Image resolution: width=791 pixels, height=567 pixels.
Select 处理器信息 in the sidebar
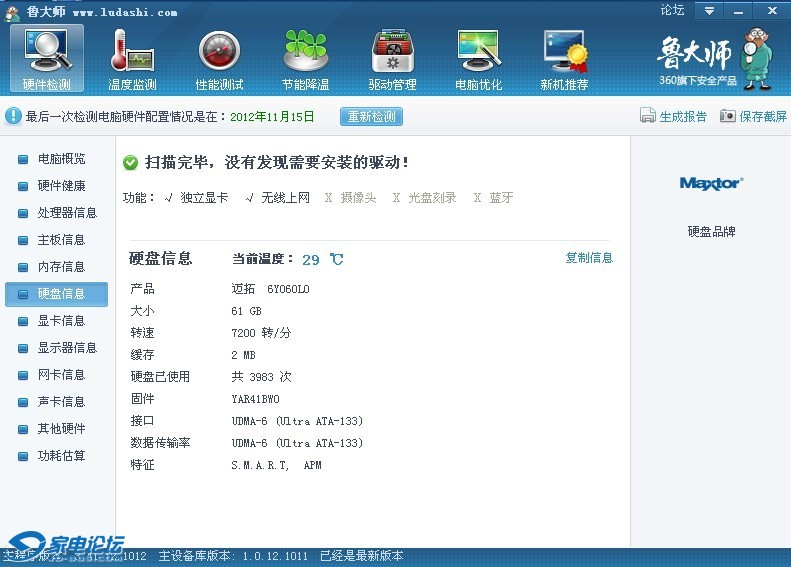67,213
